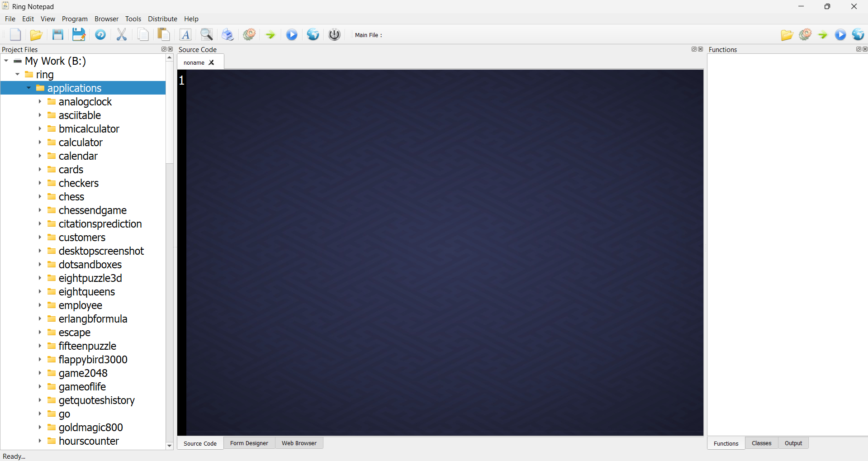868x461 pixels.
Task: Collapse the applications folder
Action: pyautogui.click(x=28, y=88)
